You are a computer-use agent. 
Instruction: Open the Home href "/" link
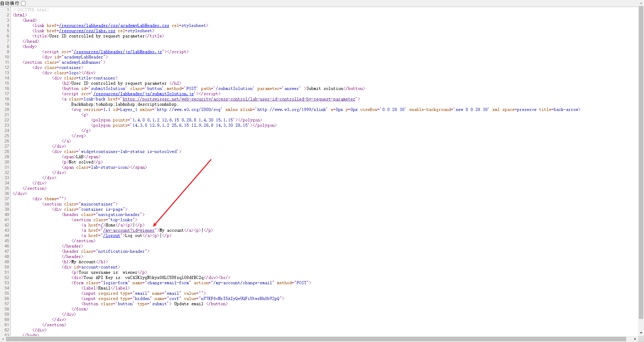102,225
